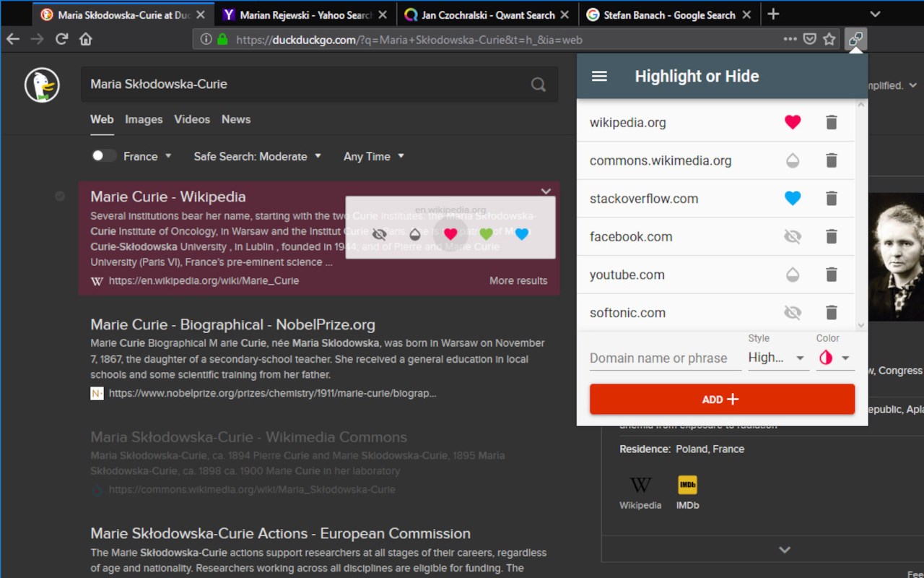924x578 pixels.
Task: Click the DuckDuckGo logo
Action: coord(42,85)
